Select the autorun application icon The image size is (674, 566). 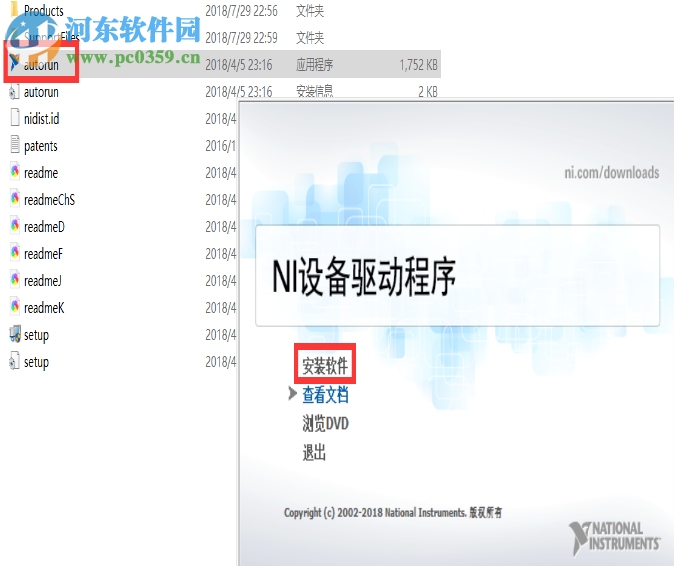pos(14,64)
